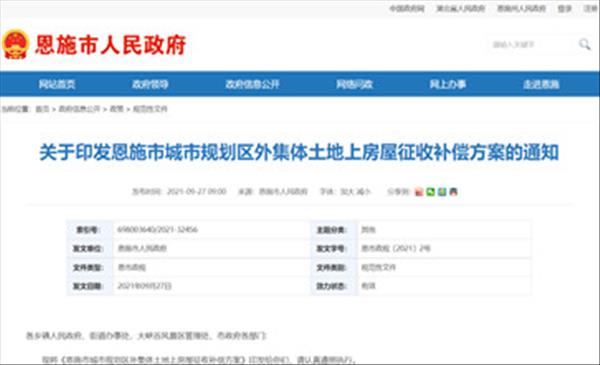Open the 网站首页 navigation tab
Viewport: 600px width, 365px height.
57,84
